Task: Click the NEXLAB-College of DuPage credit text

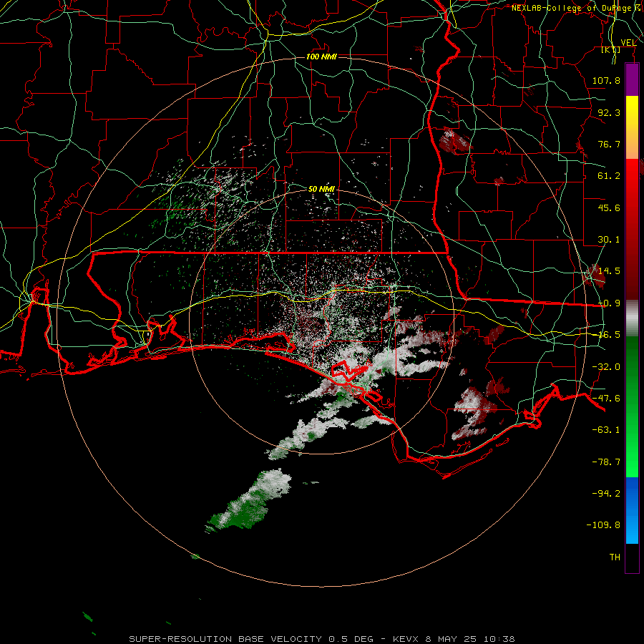Action: tap(577, 8)
